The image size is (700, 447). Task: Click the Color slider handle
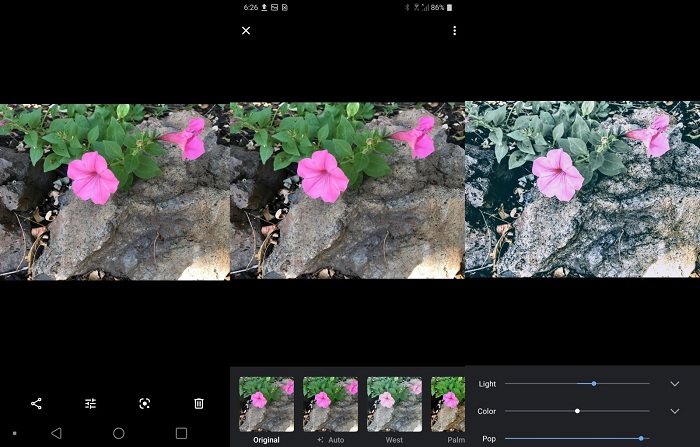[577, 411]
